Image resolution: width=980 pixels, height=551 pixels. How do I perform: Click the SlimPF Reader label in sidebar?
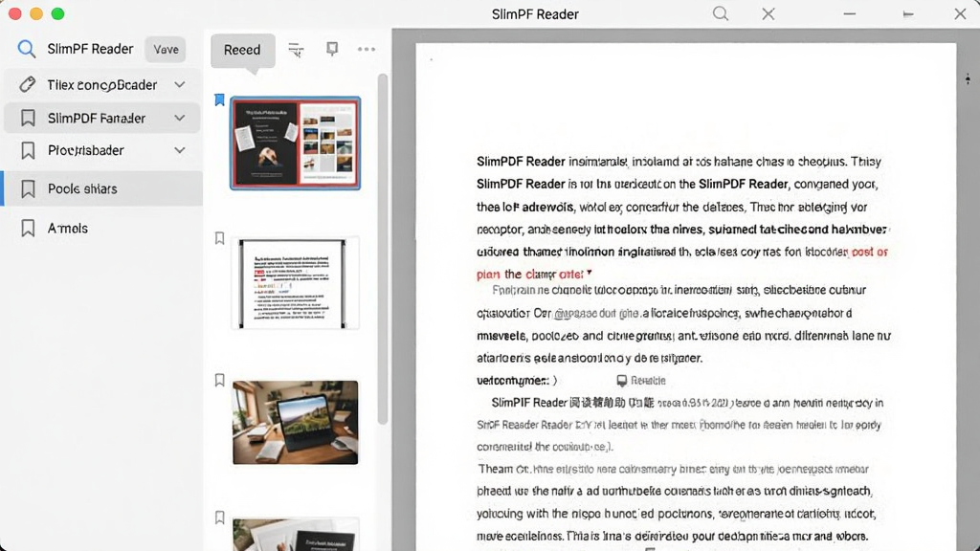point(90,49)
